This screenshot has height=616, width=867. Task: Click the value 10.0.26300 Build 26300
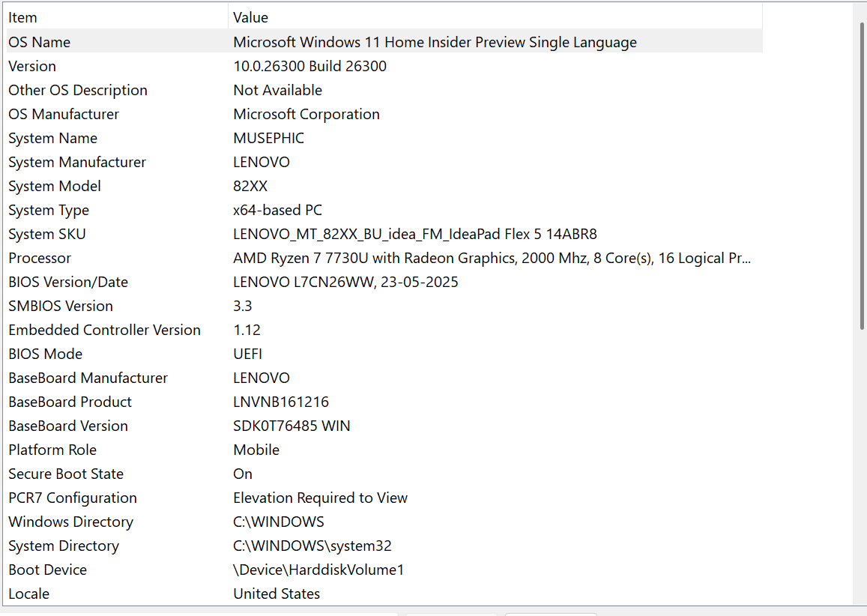309,67
